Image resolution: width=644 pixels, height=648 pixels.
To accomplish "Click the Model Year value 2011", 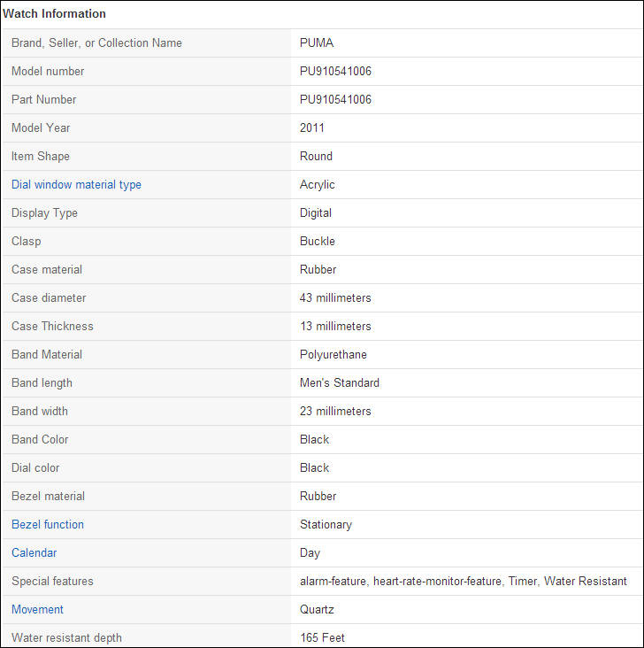I will click(312, 128).
